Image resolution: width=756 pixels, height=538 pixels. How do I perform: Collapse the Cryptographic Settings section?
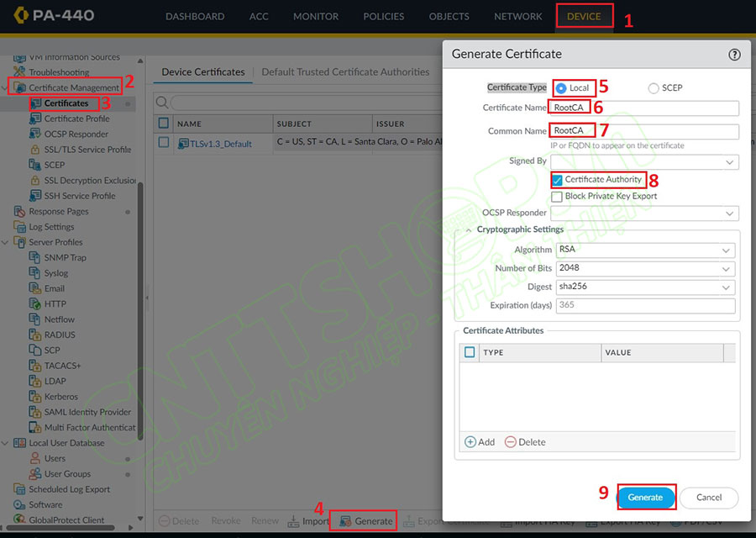tap(469, 230)
